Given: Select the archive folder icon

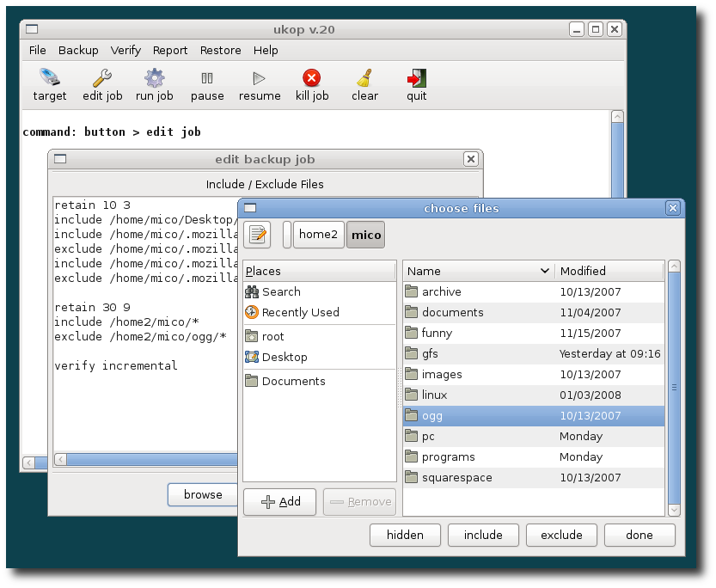Looking at the screenshot, I should [412, 291].
